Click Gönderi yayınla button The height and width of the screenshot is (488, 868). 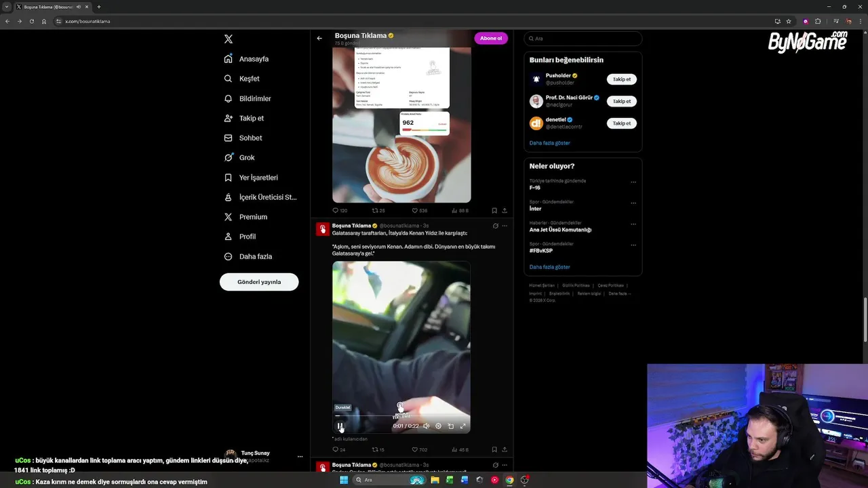(259, 282)
